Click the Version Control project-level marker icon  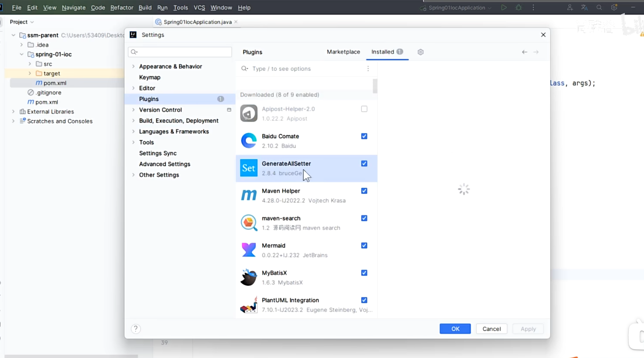click(229, 110)
